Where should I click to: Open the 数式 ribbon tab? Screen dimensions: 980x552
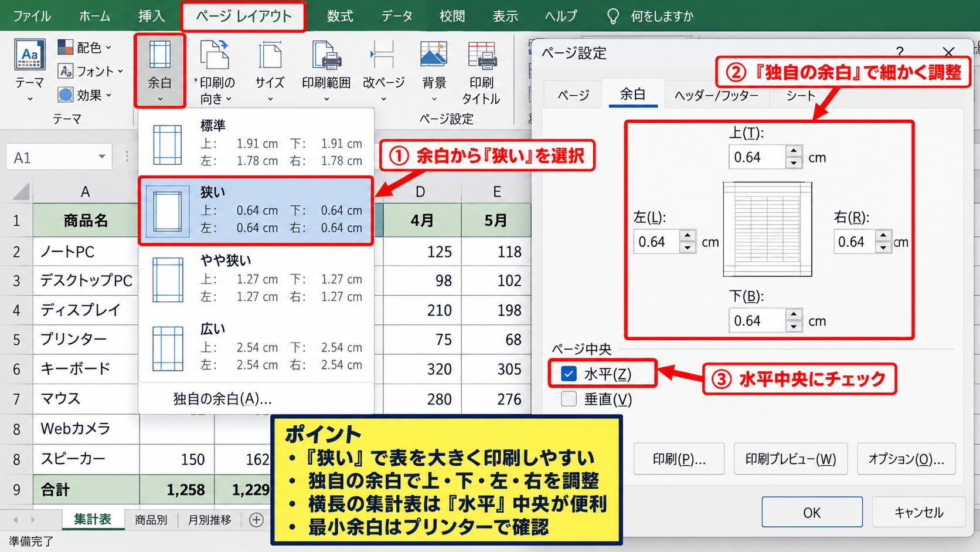click(x=340, y=16)
